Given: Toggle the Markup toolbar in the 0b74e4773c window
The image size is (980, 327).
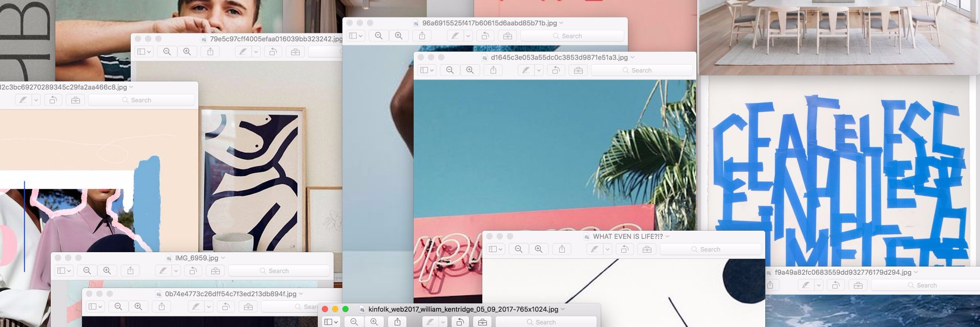Looking at the screenshot, I should click(248, 306).
